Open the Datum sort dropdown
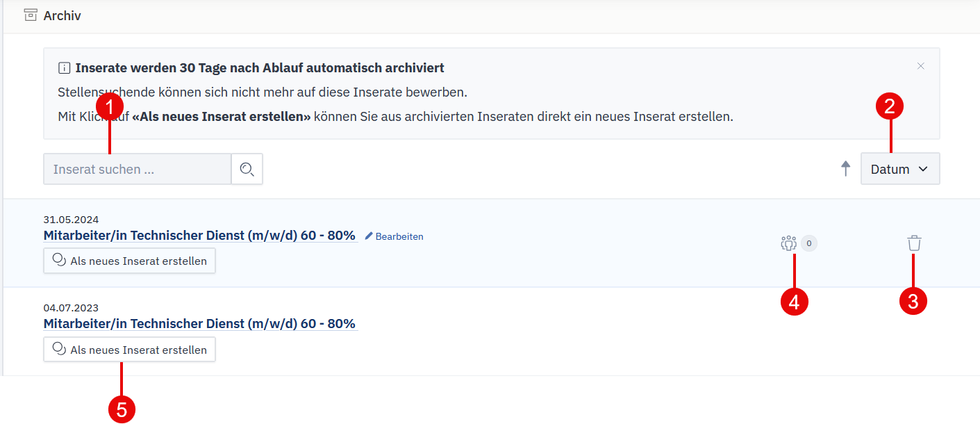980x424 pixels. coord(891,169)
